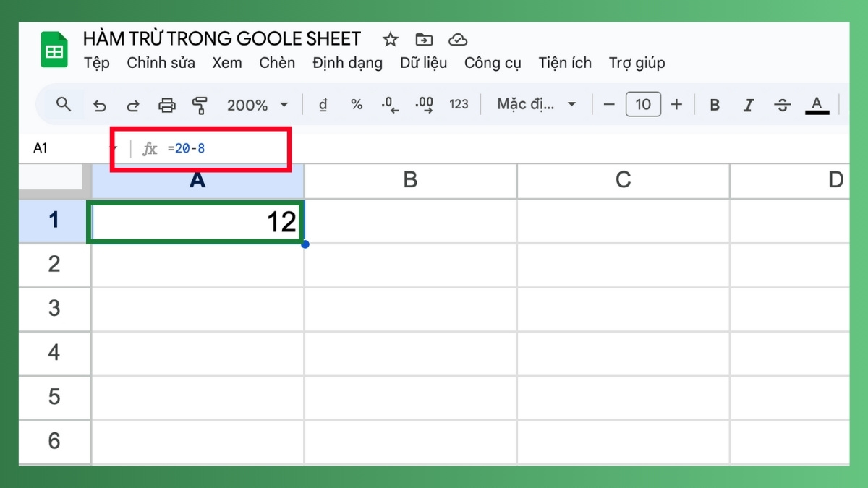Open the 200% zoom dropdown

click(257, 106)
